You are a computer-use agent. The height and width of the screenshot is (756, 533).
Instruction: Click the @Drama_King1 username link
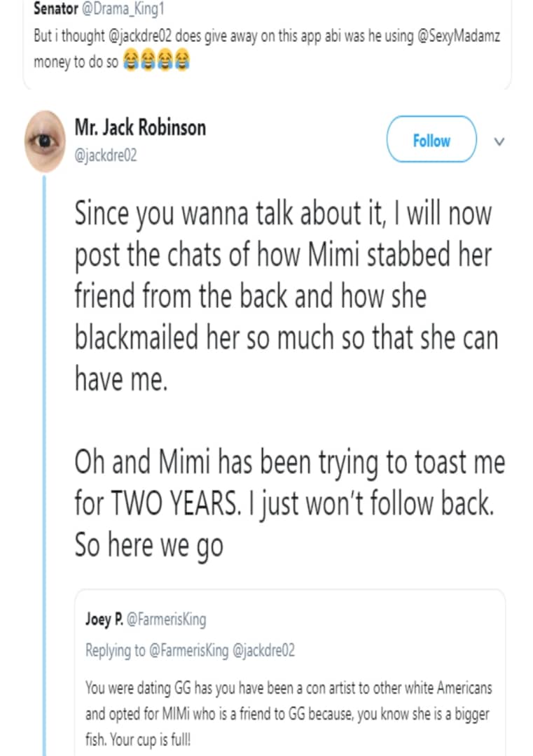[117, 9]
